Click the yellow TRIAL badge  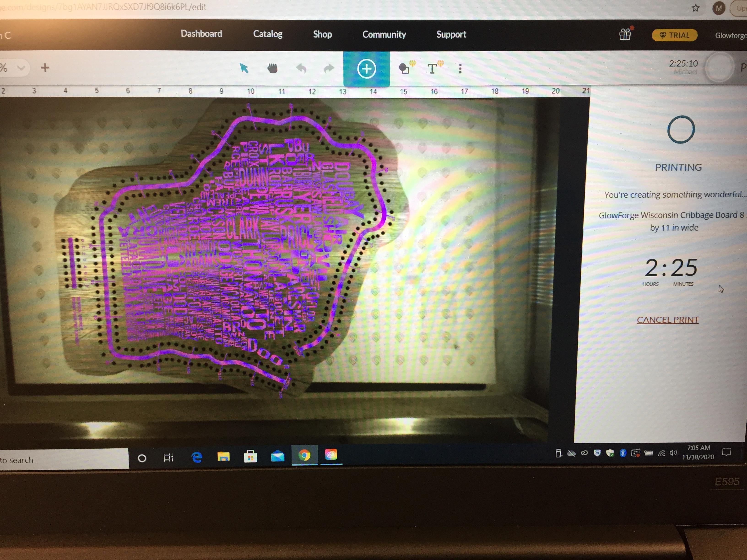click(674, 35)
